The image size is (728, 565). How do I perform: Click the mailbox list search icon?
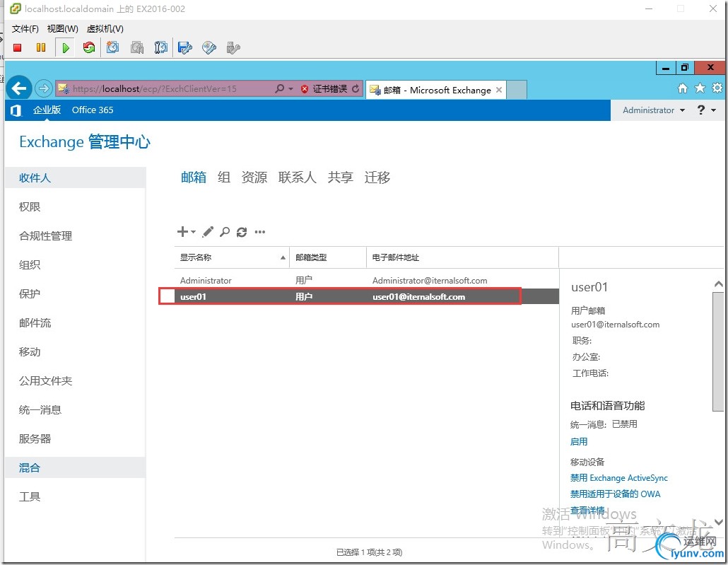(x=225, y=232)
